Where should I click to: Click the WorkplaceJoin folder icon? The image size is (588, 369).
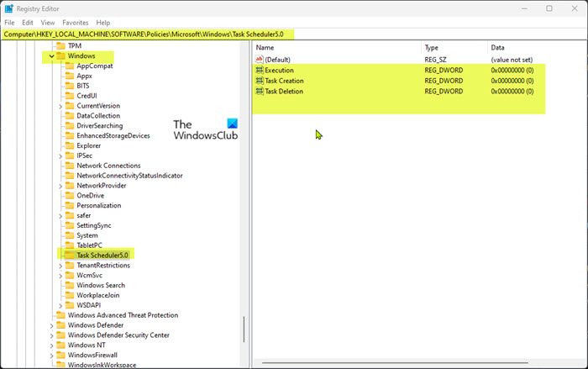click(x=70, y=295)
